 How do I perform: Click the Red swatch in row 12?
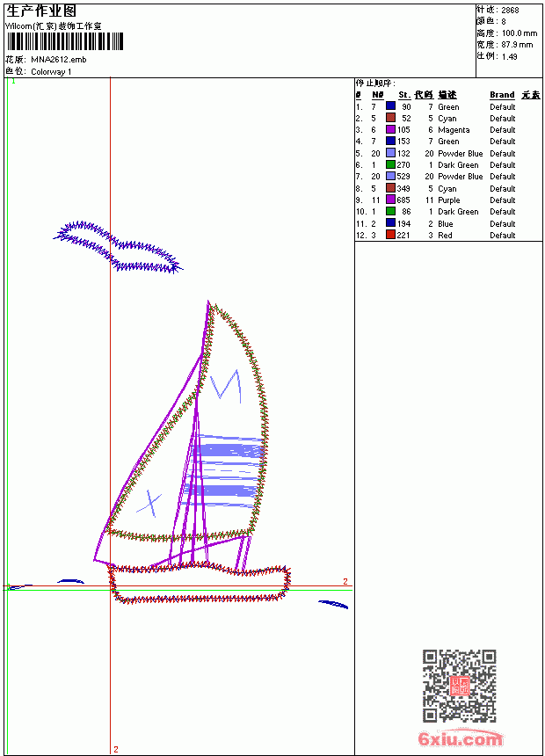390,235
